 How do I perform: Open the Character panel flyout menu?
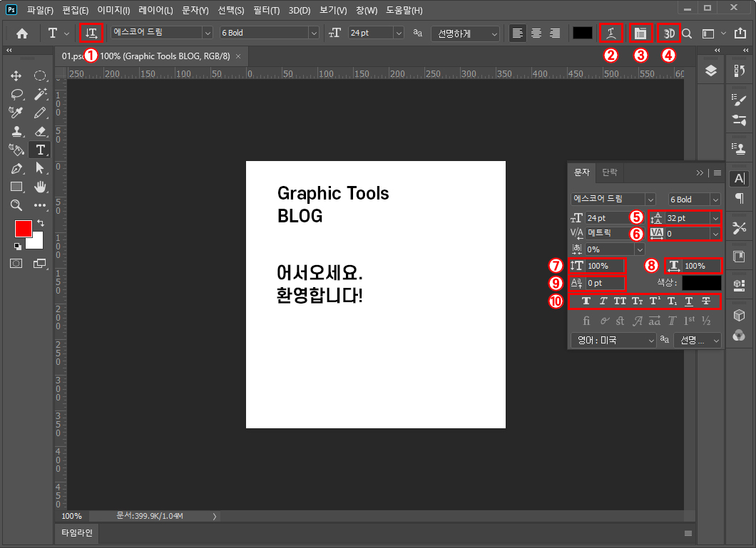point(717,173)
